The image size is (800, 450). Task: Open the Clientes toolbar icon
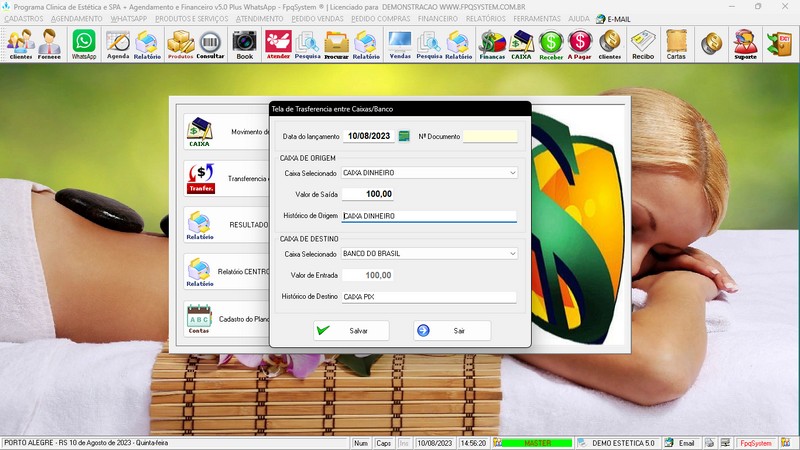[21, 44]
